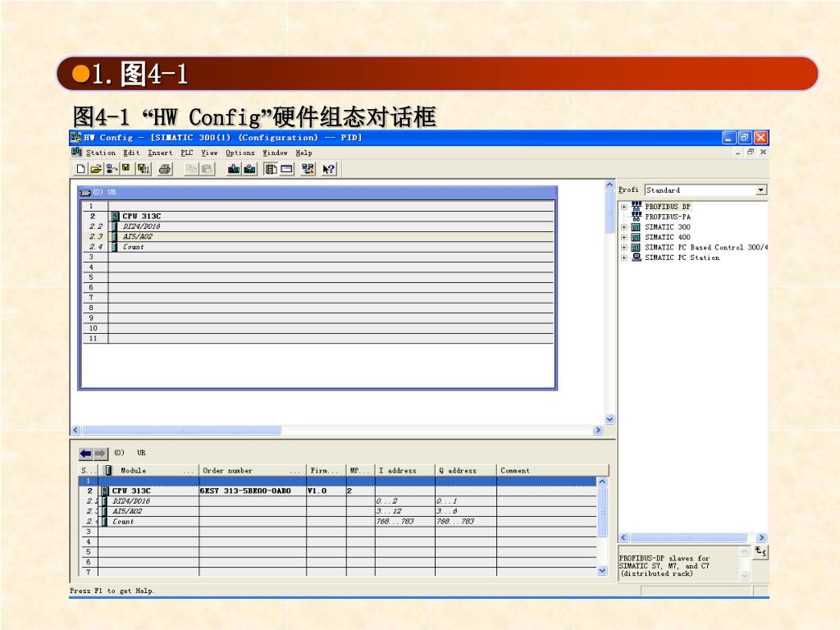Click the catalog find icon beside description
Viewport: 840px width, 630px height.
coord(760,551)
